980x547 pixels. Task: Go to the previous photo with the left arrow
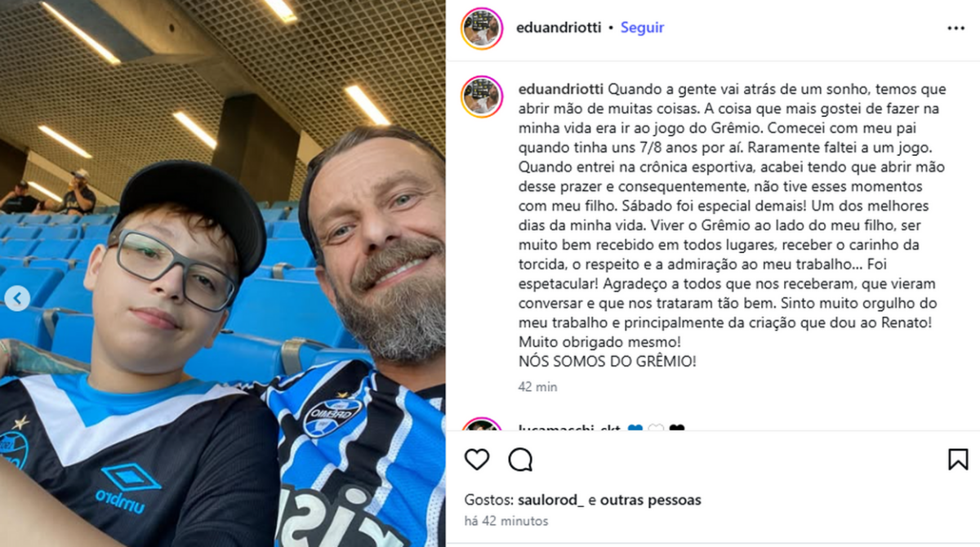[17, 299]
